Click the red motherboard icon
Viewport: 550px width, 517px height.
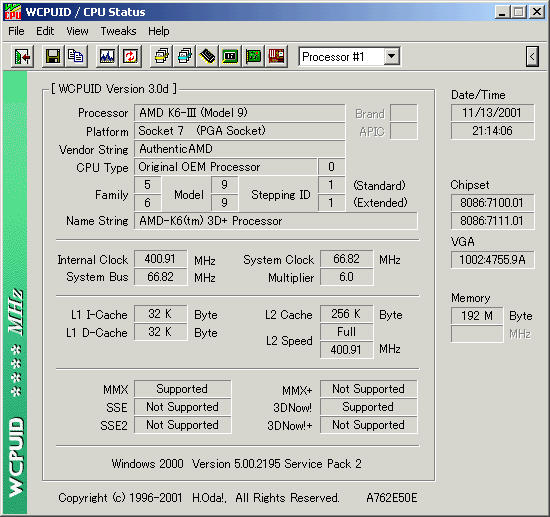[x=276, y=56]
